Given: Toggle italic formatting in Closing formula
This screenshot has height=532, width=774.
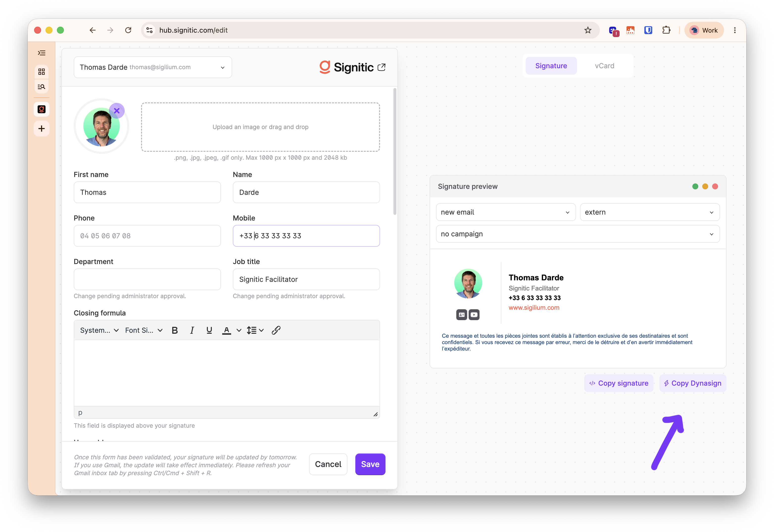Looking at the screenshot, I should point(192,330).
